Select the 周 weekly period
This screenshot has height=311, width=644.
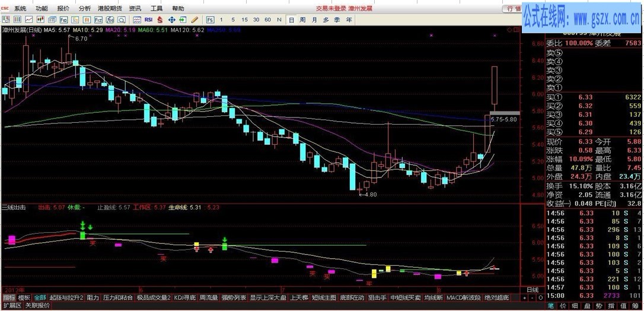[x=302, y=20]
